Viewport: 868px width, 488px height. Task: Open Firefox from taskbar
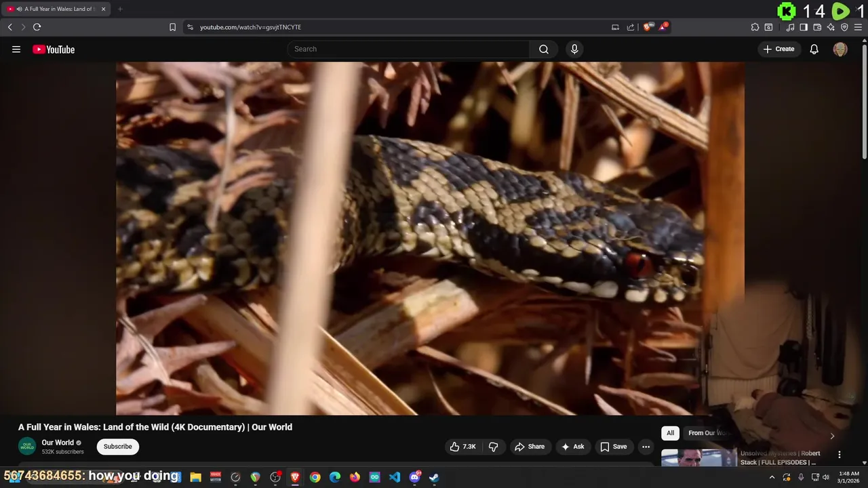[x=355, y=477]
